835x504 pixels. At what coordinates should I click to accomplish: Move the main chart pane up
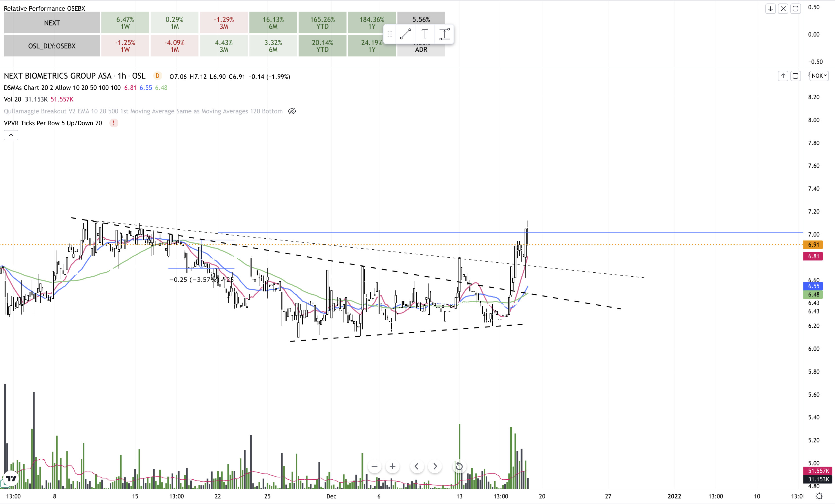783,76
